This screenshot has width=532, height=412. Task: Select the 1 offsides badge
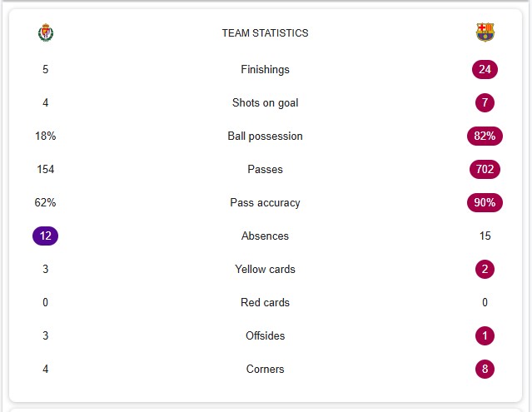point(485,335)
